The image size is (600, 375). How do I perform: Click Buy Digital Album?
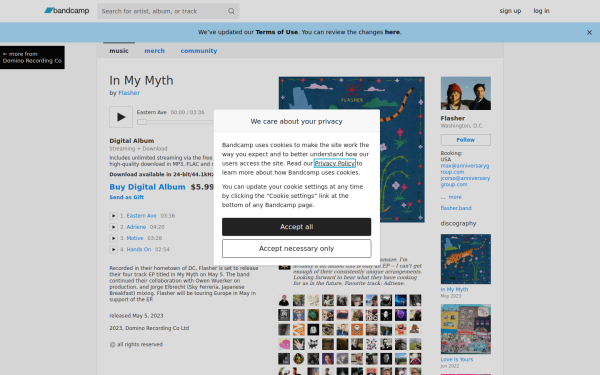tap(147, 187)
